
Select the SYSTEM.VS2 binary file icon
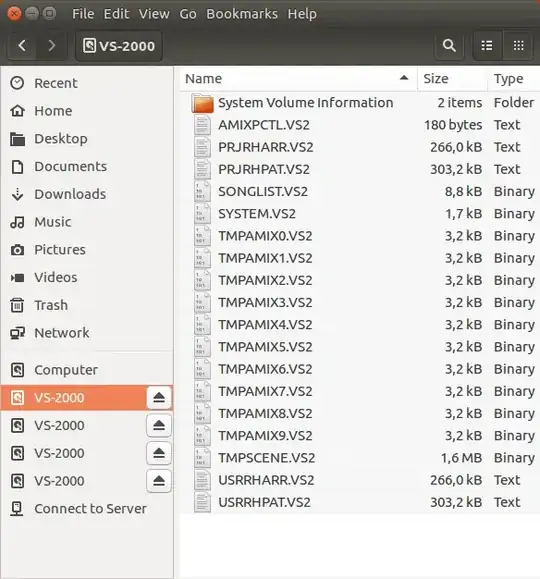click(x=202, y=213)
